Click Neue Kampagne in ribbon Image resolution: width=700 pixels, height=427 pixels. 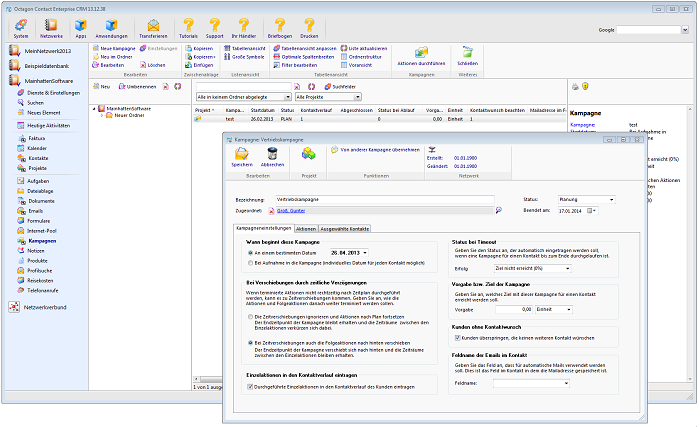114,48
